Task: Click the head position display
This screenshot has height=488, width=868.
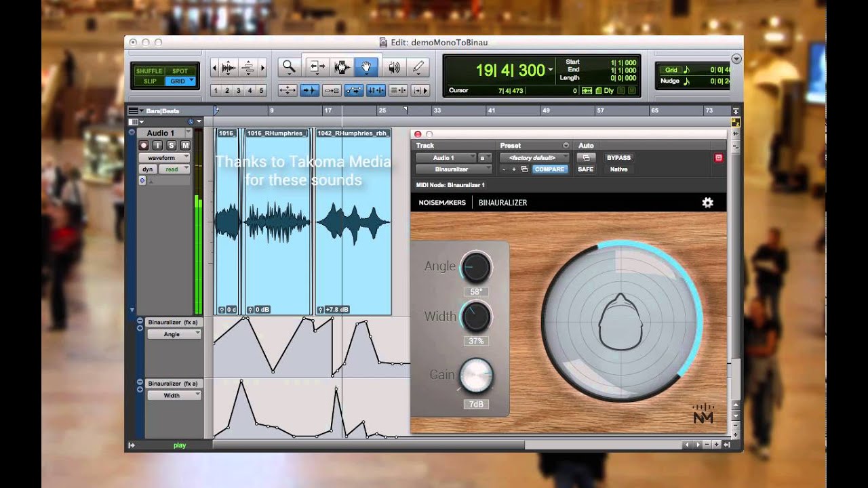Action: 622,322
